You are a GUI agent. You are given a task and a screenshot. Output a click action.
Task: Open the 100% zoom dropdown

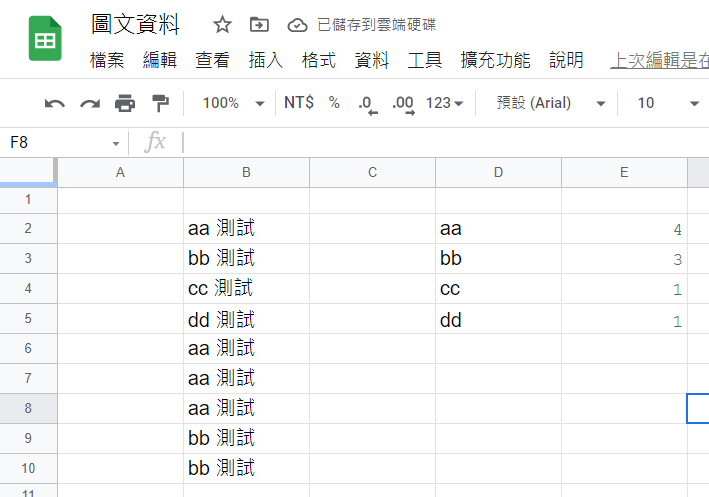pyautogui.click(x=233, y=103)
